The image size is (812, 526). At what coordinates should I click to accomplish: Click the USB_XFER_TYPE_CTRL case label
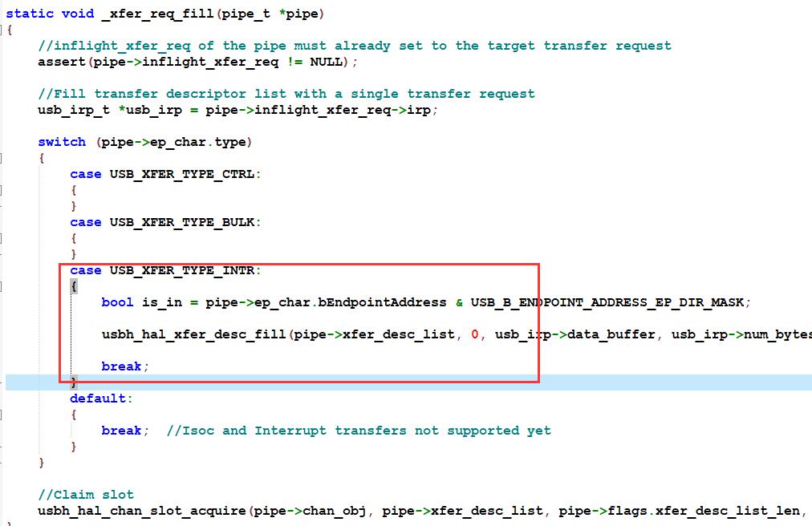(182, 174)
